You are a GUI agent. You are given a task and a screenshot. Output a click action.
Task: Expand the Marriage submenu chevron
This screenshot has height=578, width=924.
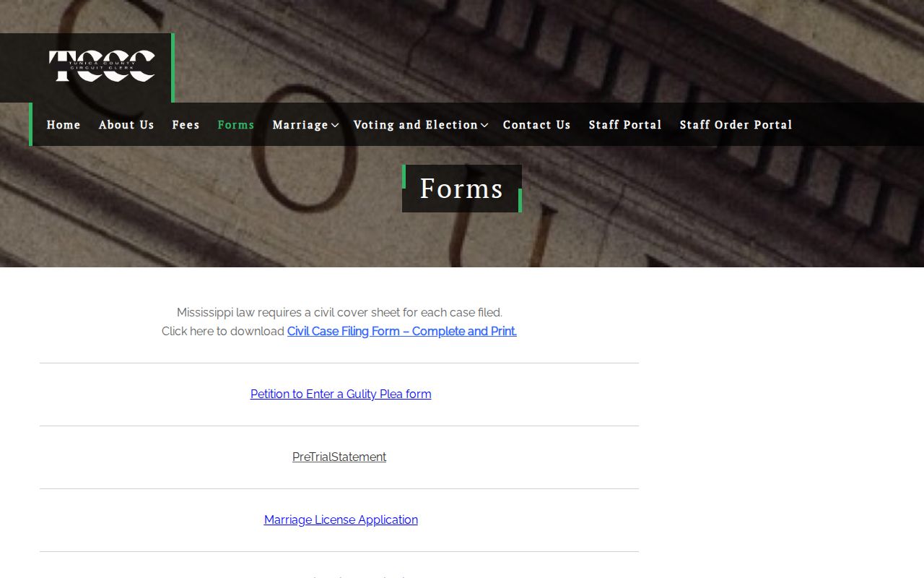pos(335,125)
